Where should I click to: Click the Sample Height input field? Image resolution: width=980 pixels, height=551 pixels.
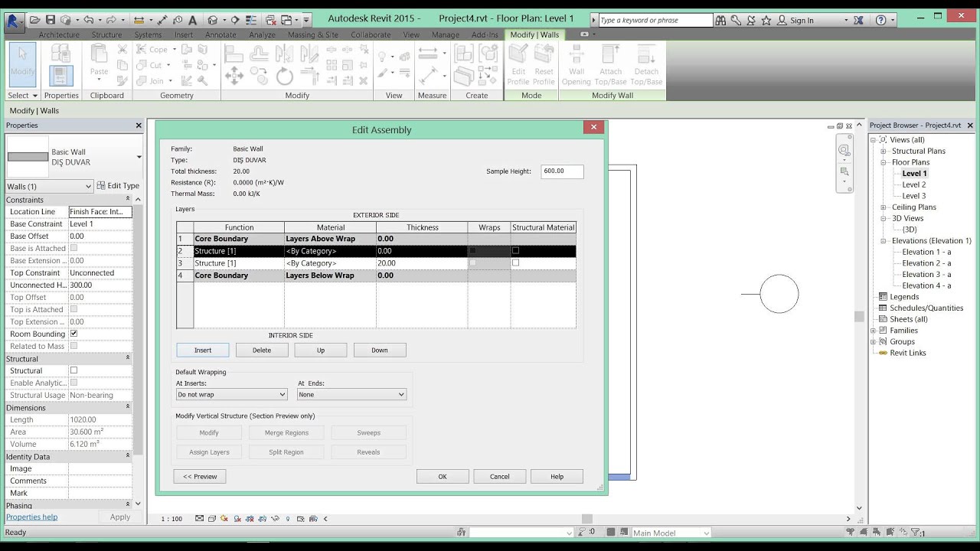coord(562,171)
